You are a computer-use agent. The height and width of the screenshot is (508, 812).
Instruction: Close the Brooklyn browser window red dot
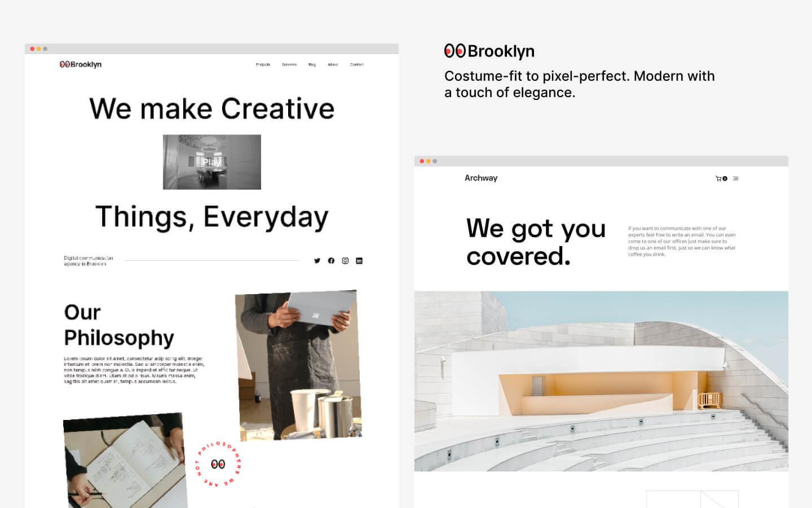tap(32, 49)
